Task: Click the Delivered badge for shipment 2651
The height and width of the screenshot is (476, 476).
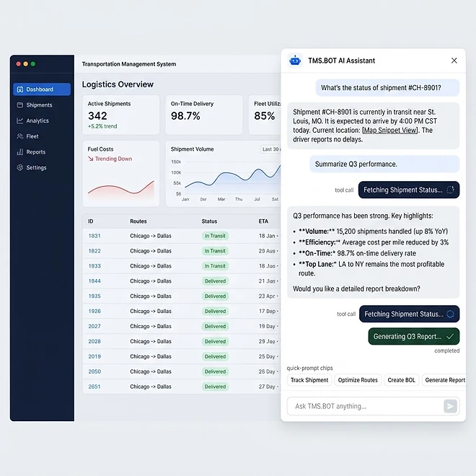Action: tap(215, 387)
